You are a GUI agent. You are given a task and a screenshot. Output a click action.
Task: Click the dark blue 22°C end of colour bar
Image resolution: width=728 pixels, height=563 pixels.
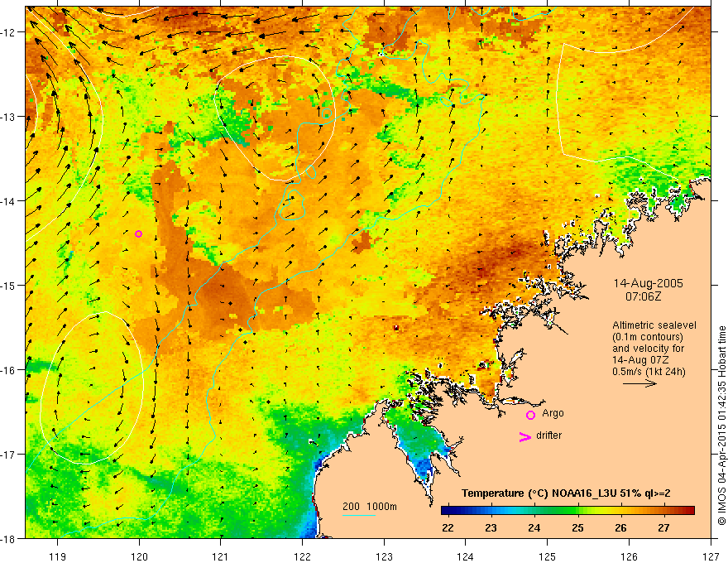447,511
